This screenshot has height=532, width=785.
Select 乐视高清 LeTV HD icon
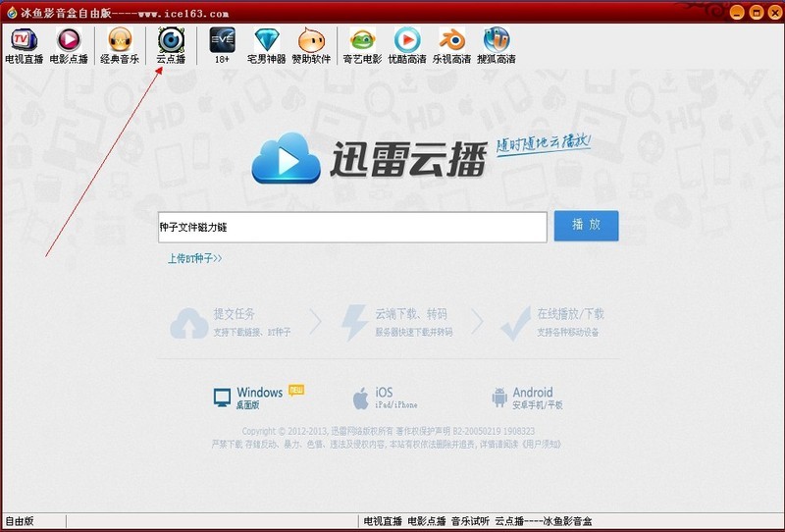[451, 45]
